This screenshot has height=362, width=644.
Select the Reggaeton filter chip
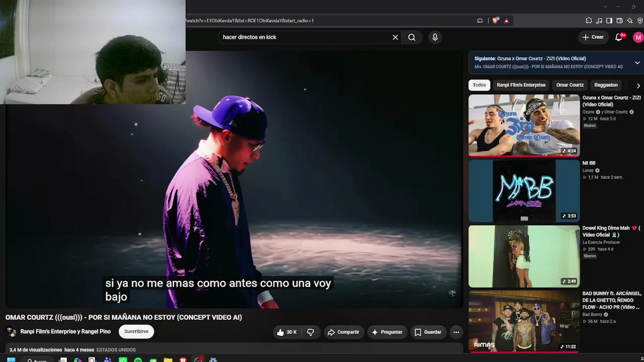tap(606, 85)
